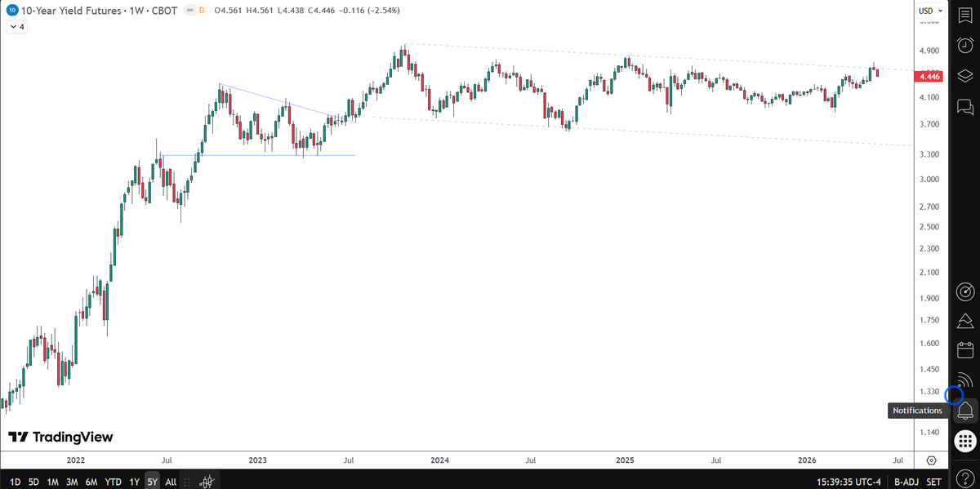Select the lower green dashed channel line
This screenshot has width=980, height=489.
[x=642, y=131]
